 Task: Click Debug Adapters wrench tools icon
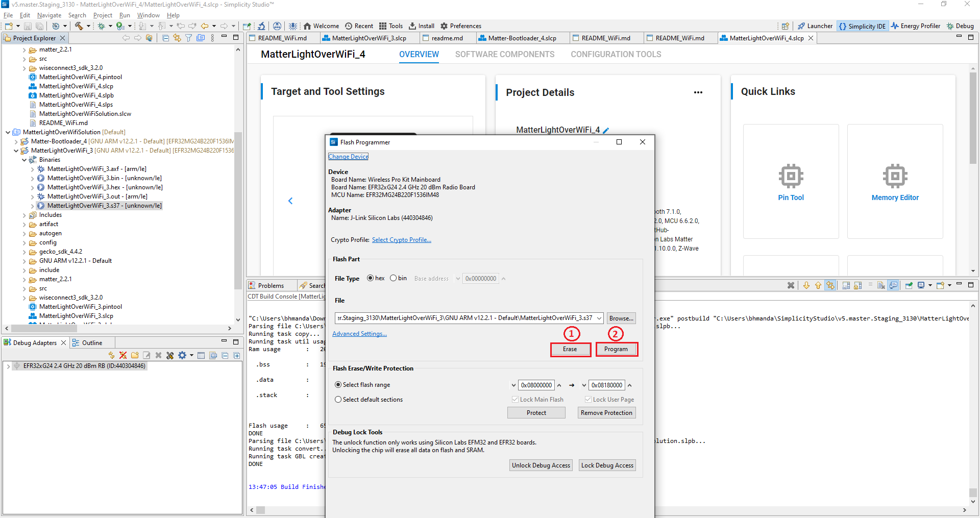tap(170, 355)
